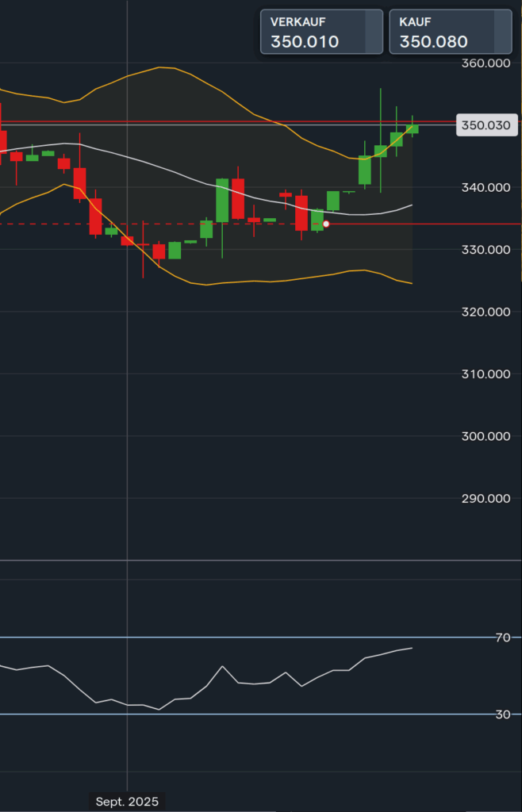This screenshot has height=812, width=522.
Task: Click the white circle marker on red line
Action: click(326, 224)
